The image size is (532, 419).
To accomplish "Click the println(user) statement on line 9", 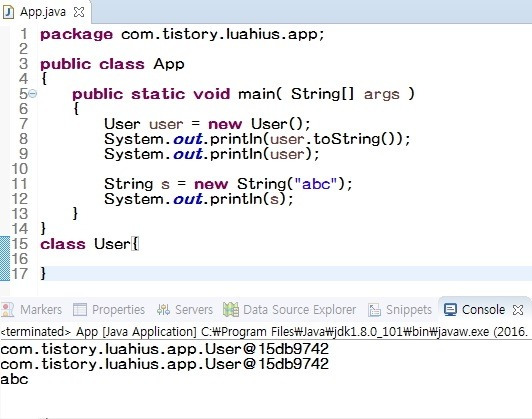I will (x=212, y=154).
